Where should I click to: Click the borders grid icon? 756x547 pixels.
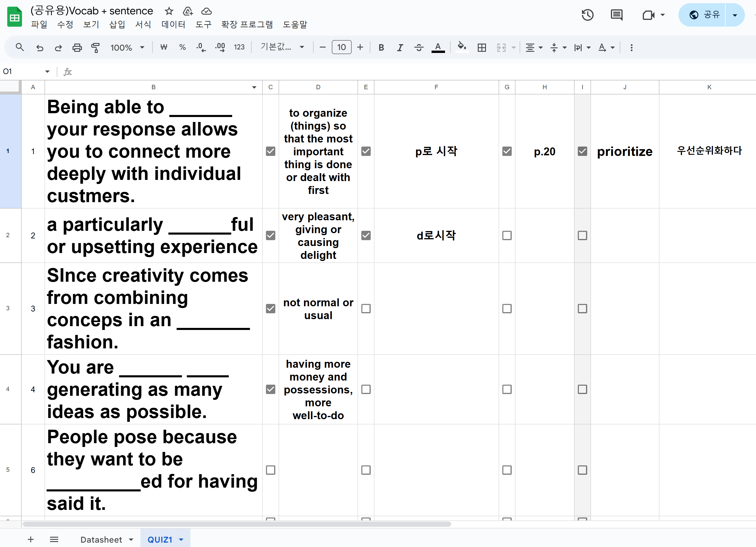(x=481, y=48)
